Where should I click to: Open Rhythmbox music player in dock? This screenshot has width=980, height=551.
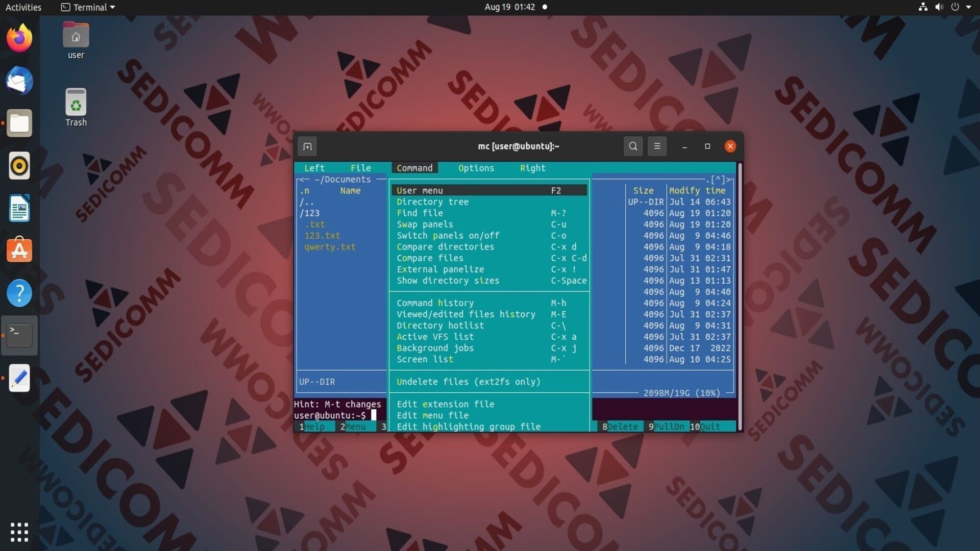[x=19, y=166]
